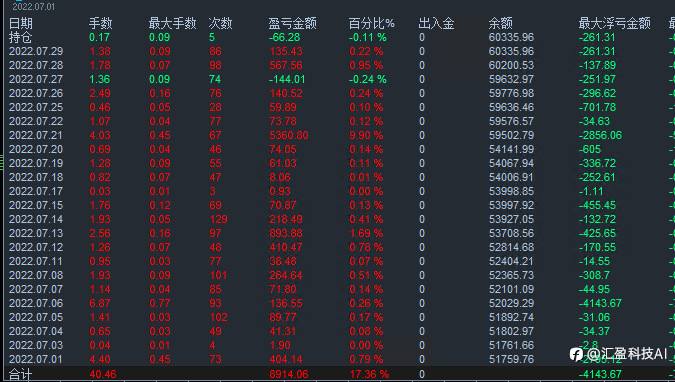The width and height of the screenshot is (675, 382).
Task: Select the 2022.07.21 date row
Action: click(36, 135)
